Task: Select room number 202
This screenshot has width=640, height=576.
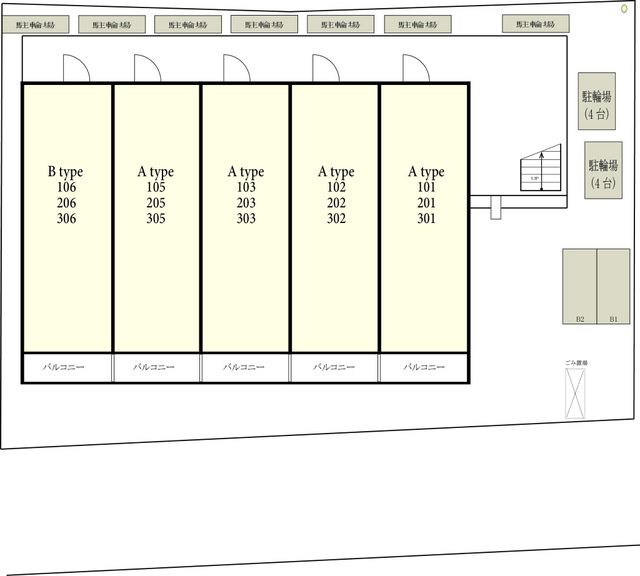Action: pos(336,203)
